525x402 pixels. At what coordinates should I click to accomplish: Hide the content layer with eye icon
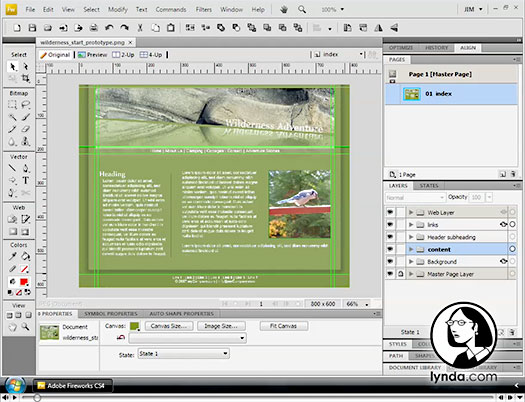pyautogui.click(x=390, y=249)
